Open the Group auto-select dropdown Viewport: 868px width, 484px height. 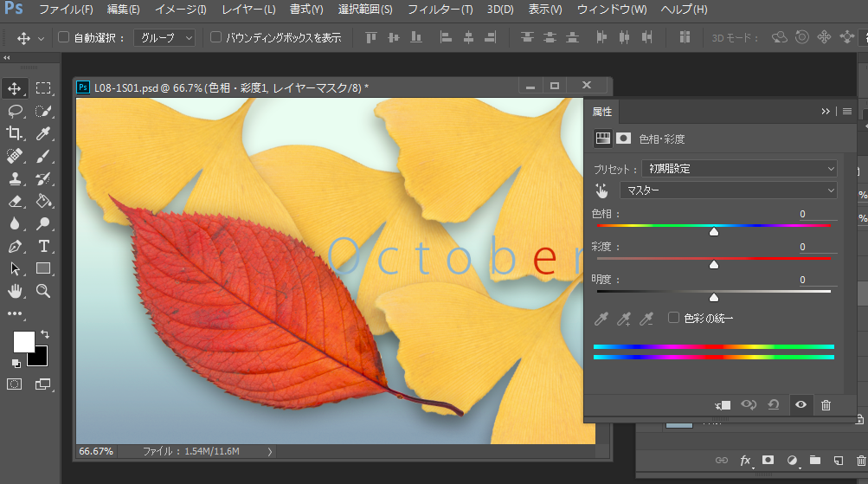click(164, 37)
